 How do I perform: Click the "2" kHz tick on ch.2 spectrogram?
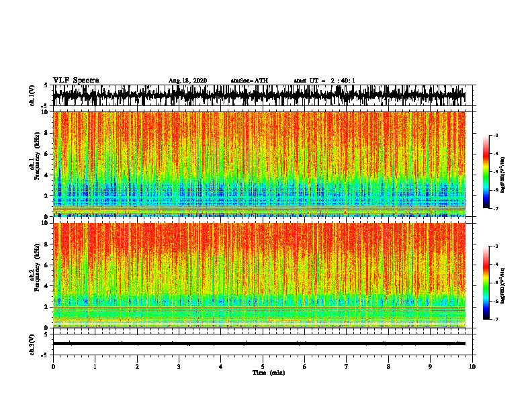tap(46, 307)
